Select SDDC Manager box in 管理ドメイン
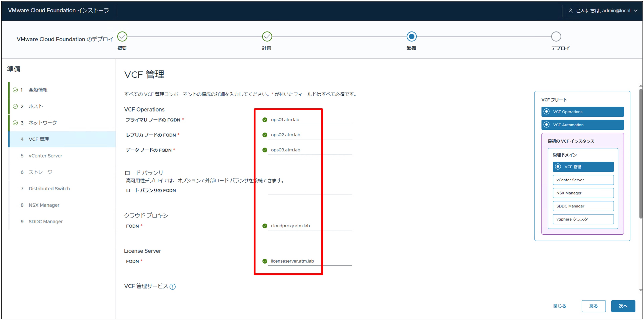The width and height of the screenshot is (644, 320). (583, 206)
